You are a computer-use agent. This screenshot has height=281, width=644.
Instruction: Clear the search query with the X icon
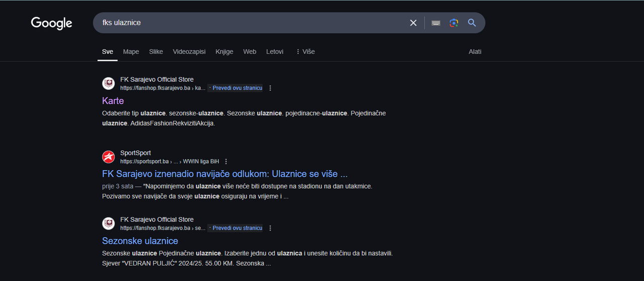413,23
